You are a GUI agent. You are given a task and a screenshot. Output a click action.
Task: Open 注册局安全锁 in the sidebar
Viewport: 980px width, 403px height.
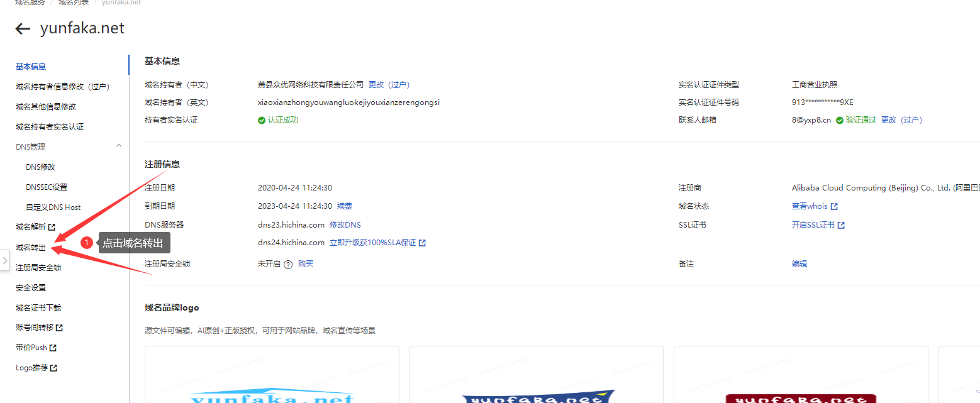click(x=38, y=268)
